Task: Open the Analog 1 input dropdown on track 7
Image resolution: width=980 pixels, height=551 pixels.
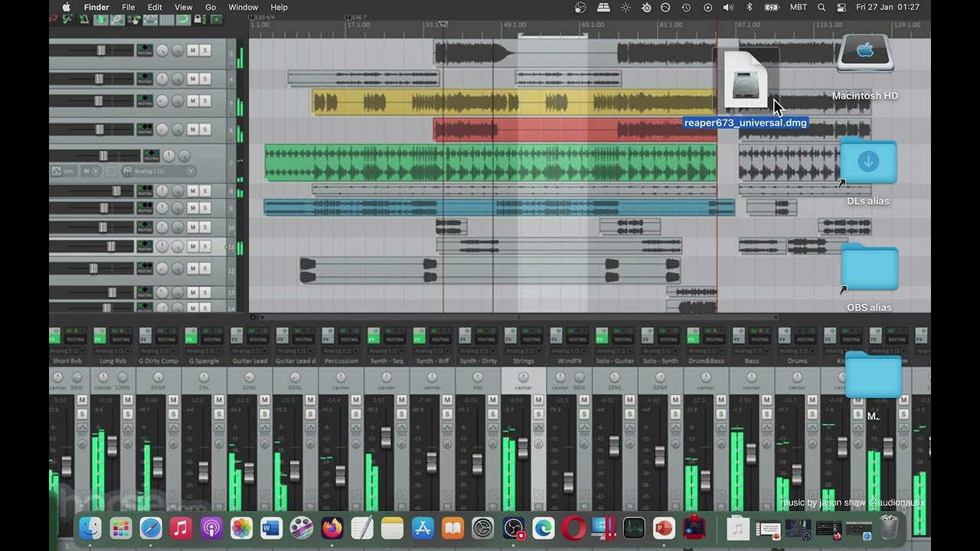Action: pyautogui.click(x=191, y=171)
